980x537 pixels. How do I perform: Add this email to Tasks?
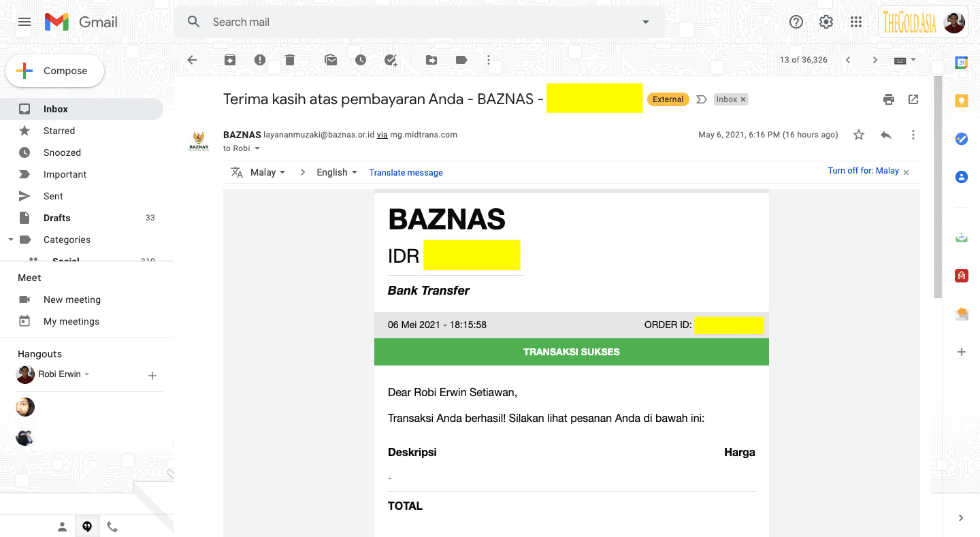point(391,60)
